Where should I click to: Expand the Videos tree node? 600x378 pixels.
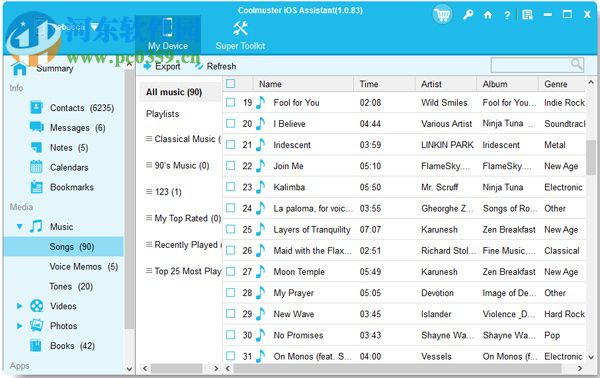(19, 306)
